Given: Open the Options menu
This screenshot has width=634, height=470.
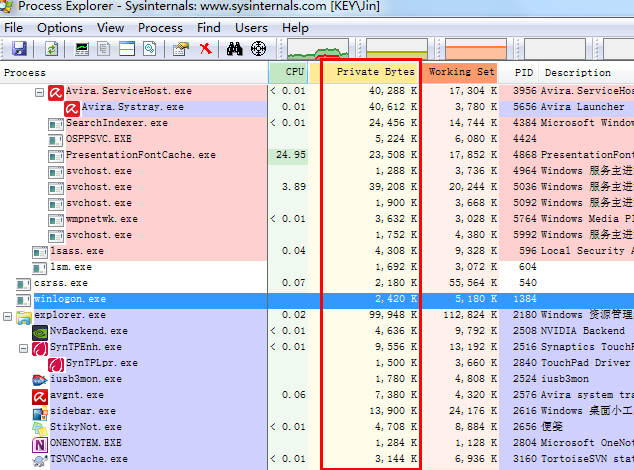Looking at the screenshot, I should click(60, 28).
